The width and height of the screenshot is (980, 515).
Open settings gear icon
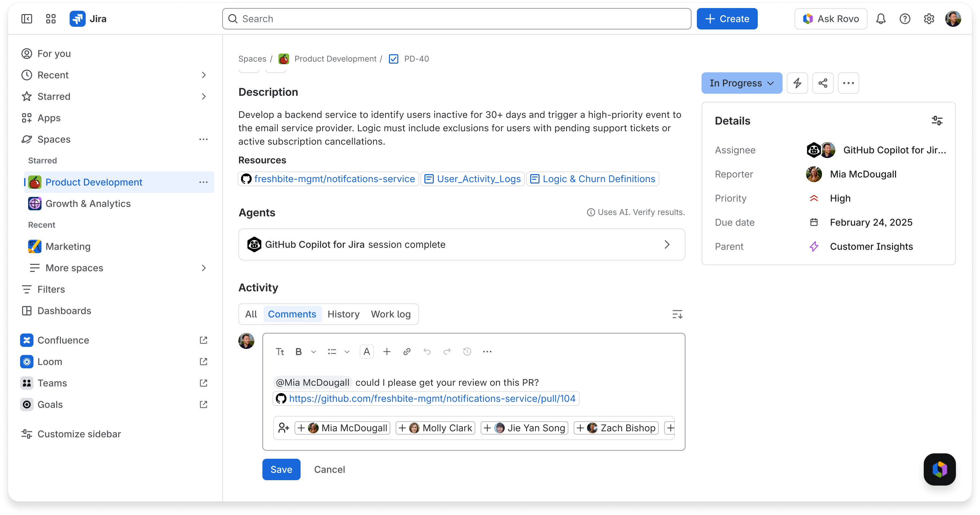point(929,19)
